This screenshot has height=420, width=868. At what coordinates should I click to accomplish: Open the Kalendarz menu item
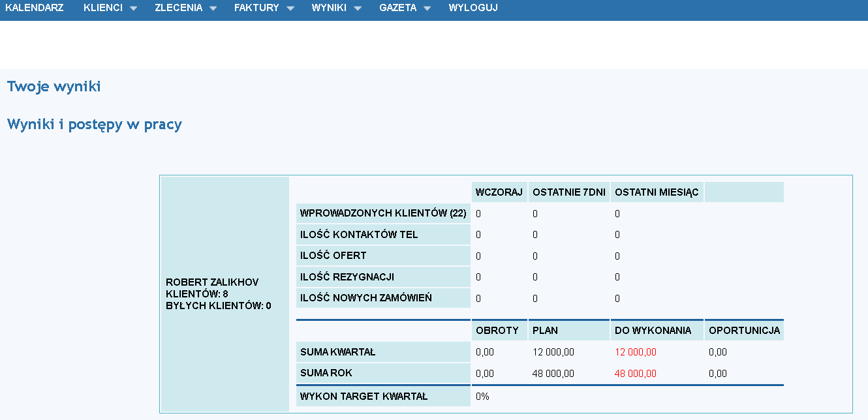pyautogui.click(x=35, y=8)
